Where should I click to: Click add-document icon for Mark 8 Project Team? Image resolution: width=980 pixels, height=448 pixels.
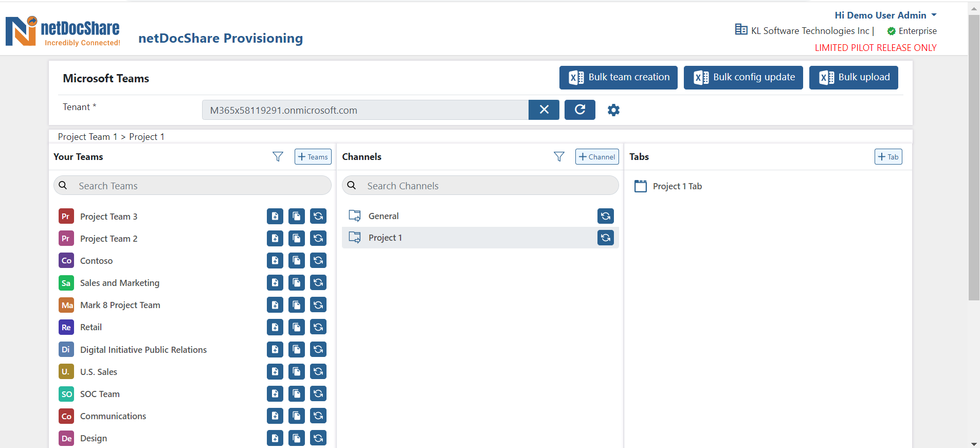(x=275, y=304)
